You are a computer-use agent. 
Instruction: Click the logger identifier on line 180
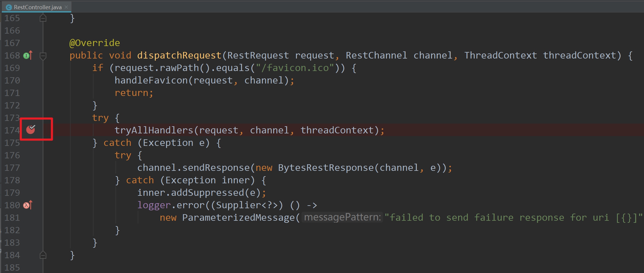point(154,205)
